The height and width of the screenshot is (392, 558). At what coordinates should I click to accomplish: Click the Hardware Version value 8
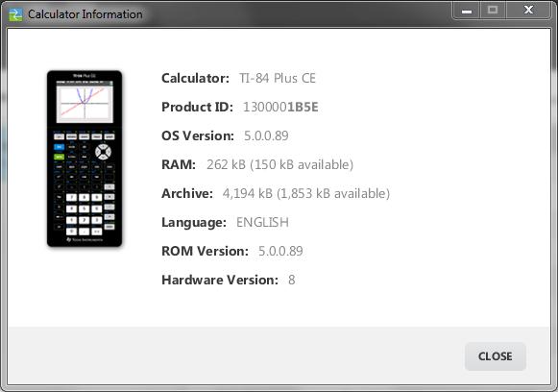pyautogui.click(x=291, y=280)
